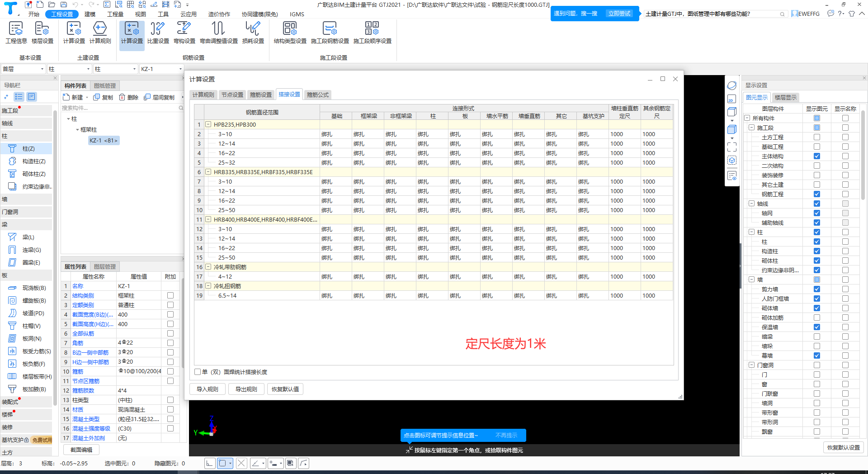868x474 pixels.
Task: Click 恢复默认设置 button
Action: 844,447
